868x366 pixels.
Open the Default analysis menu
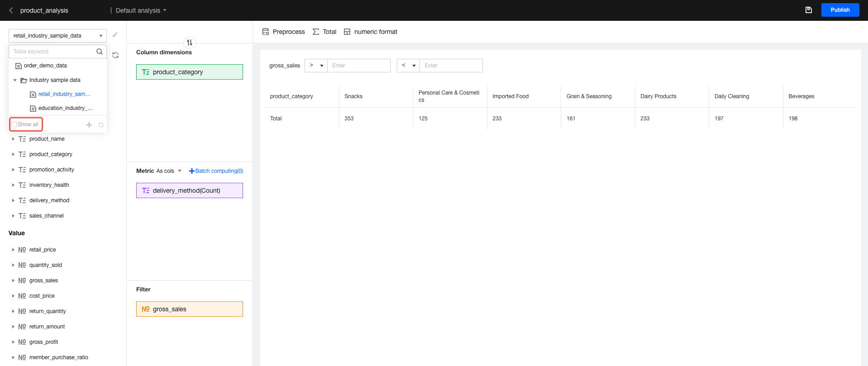[141, 10]
